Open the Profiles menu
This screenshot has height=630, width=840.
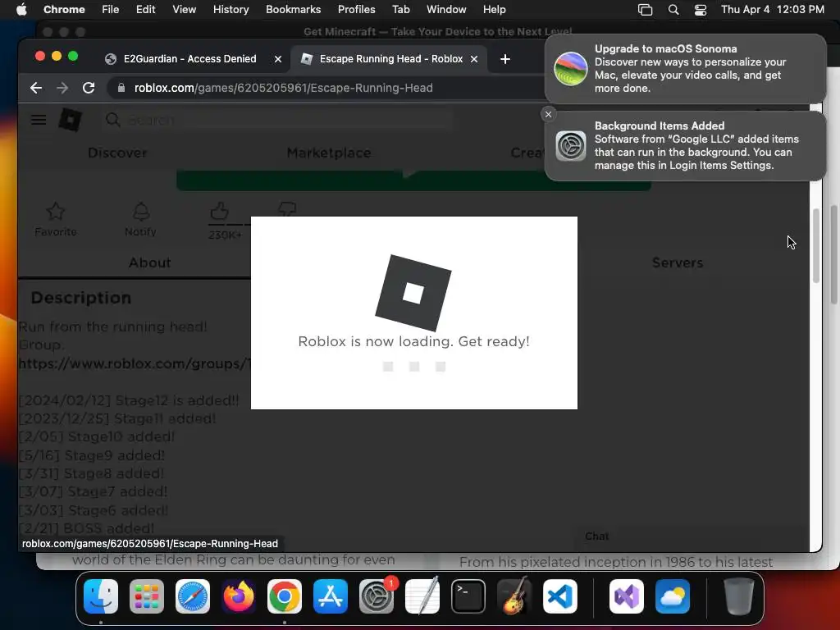pyautogui.click(x=356, y=10)
